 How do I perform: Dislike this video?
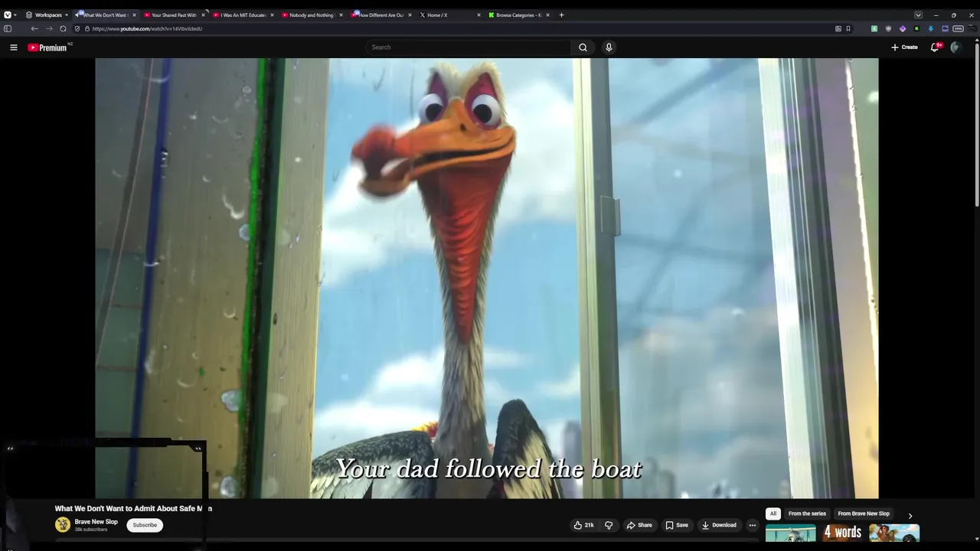(609, 525)
